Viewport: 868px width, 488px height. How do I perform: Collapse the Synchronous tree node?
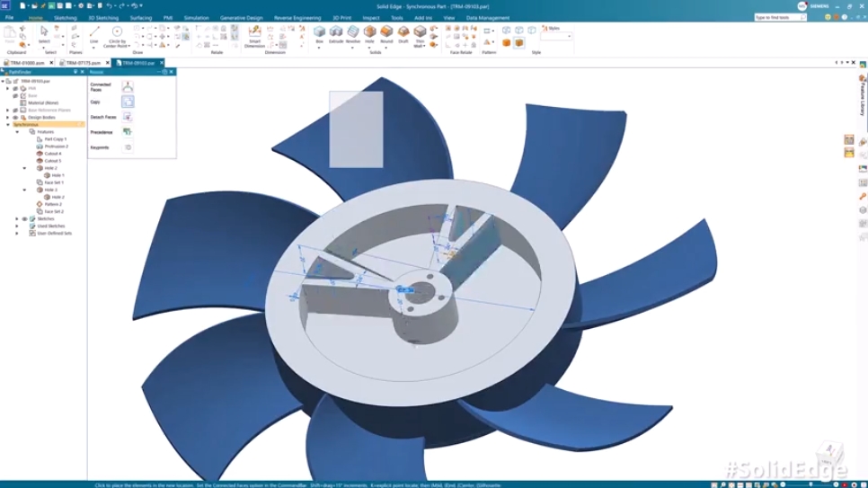[x=8, y=125]
